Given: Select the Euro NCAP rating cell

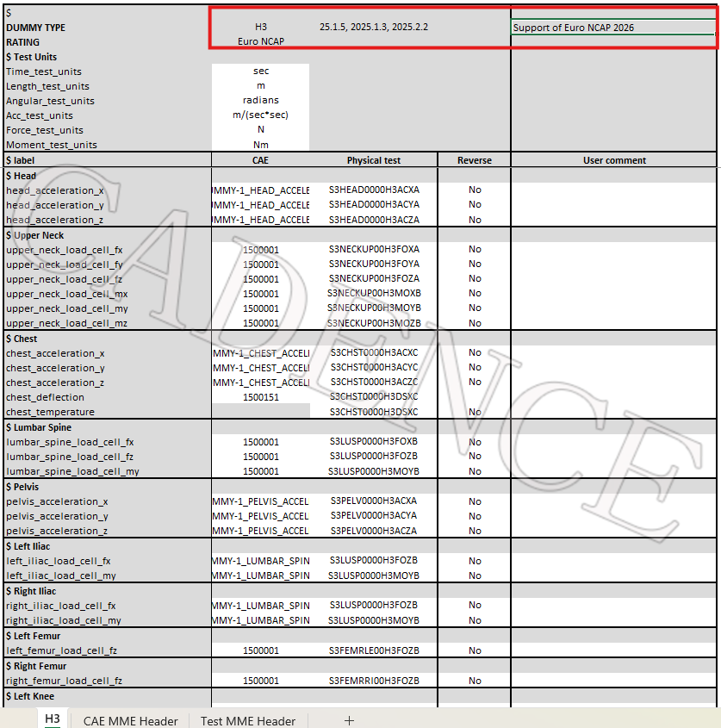Looking at the screenshot, I should (x=260, y=41).
